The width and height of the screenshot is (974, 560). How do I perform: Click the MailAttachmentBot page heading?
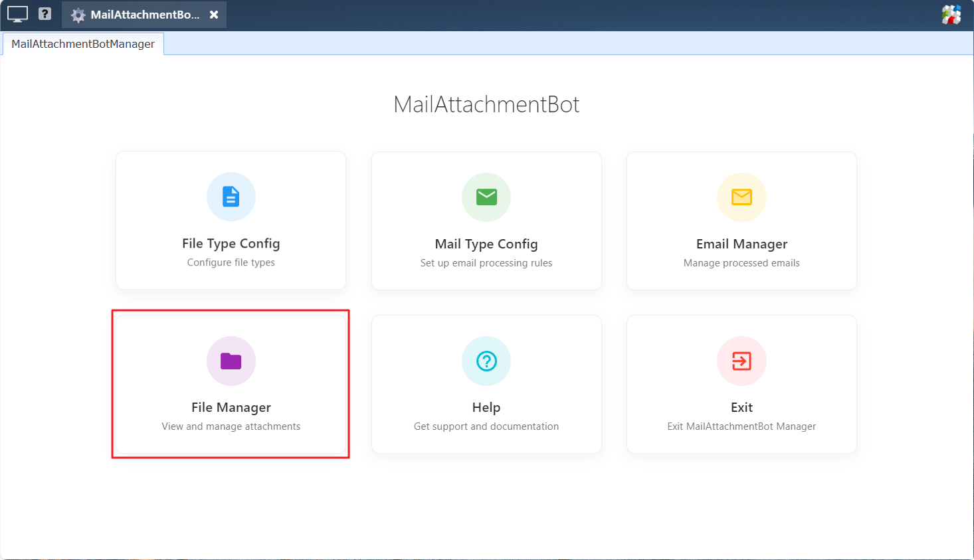(486, 104)
